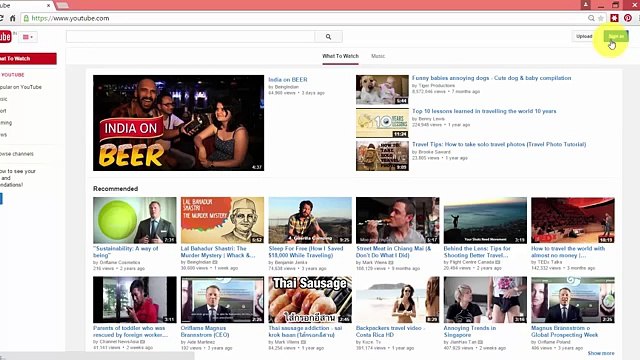Screen dimensions: 640x360
Task: Open How to travel the world thumbnail
Action: pos(573,220)
